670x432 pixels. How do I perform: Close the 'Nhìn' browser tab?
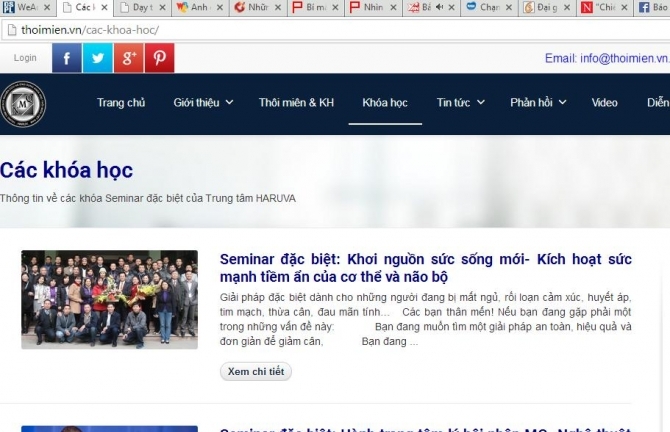(x=393, y=8)
